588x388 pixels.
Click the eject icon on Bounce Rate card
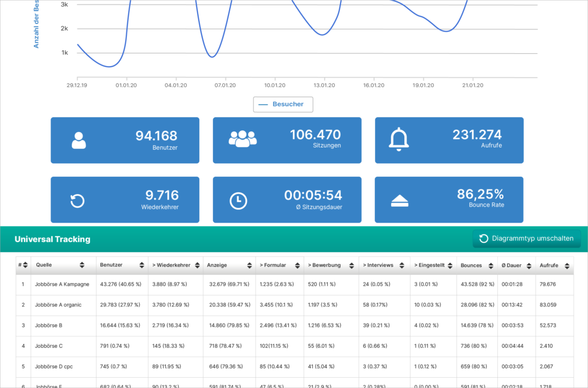point(400,200)
